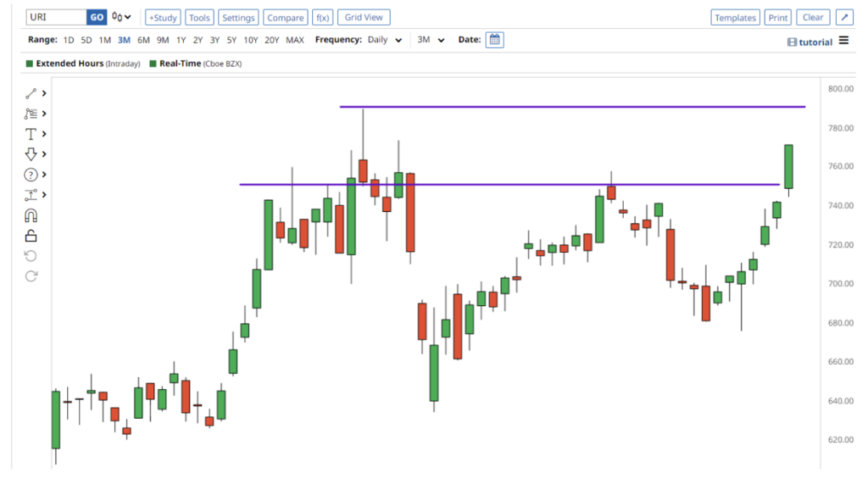Select the 3M range
The height and width of the screenshot is (479, 868).
pos(124,40)
